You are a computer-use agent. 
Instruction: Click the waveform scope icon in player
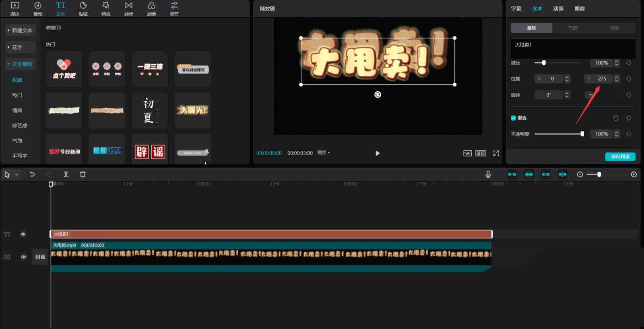(x=467, y=153)
